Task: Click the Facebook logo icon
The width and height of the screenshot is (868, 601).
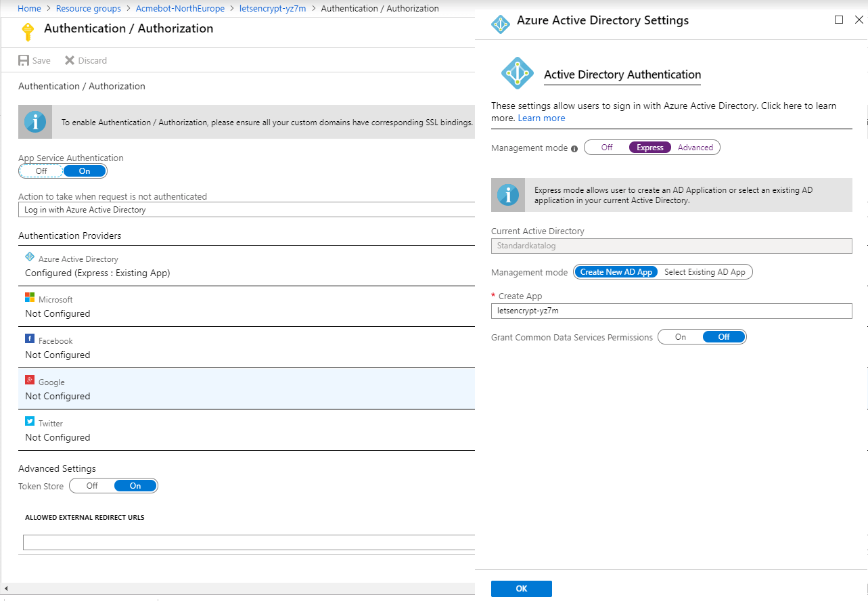Action: coord(30,338)
